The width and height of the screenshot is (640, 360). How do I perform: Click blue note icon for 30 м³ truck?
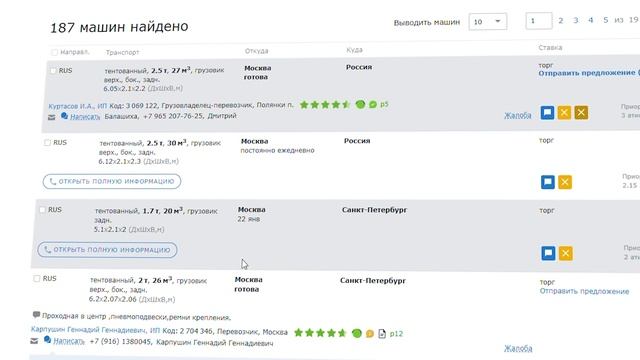tap(548, 182)
